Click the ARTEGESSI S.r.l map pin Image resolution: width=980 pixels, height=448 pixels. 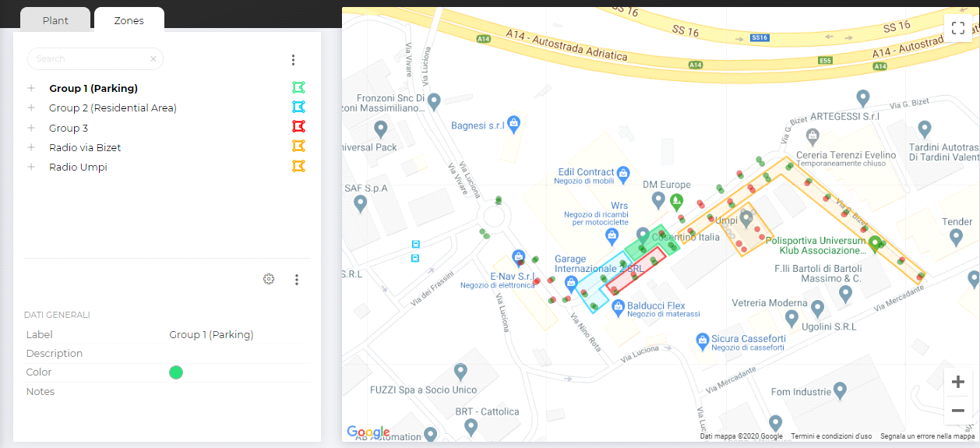pyautogui.click(x=862, y=98)
